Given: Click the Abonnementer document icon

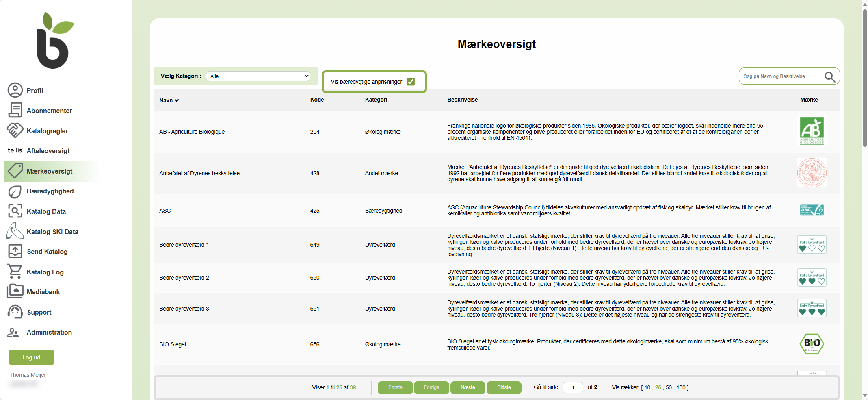Looking at the screenshot, I should tap(15, 110).
